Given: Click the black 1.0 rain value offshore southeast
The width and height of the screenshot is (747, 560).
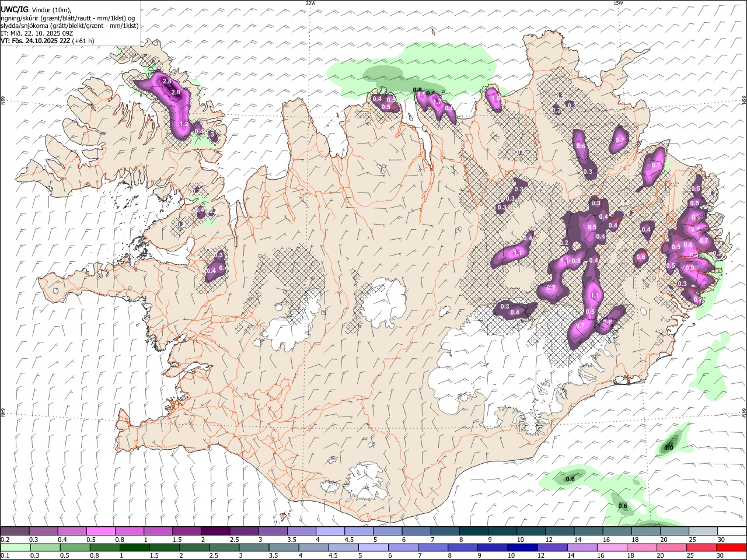Looking at the screenshot, I should (669, 448).
